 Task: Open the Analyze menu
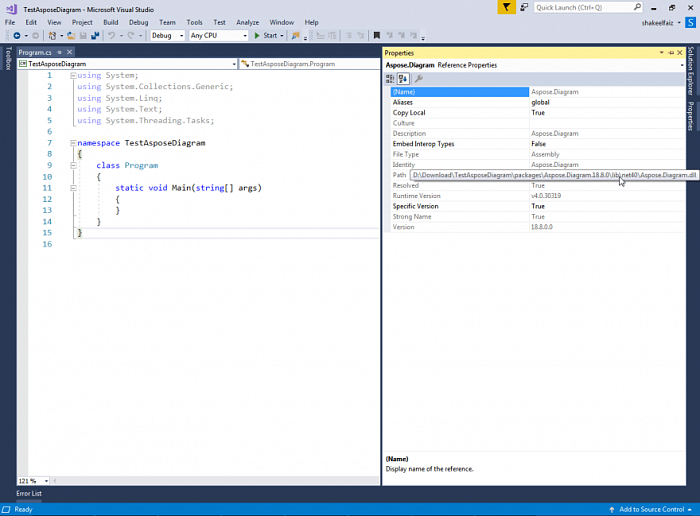pyautogui.click(x=248, y=22)
